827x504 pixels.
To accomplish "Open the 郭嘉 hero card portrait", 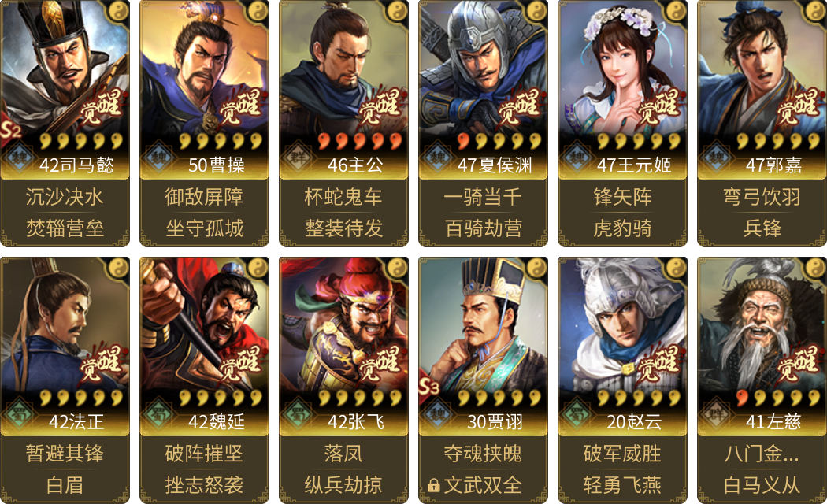I will (x=762, y=69).
